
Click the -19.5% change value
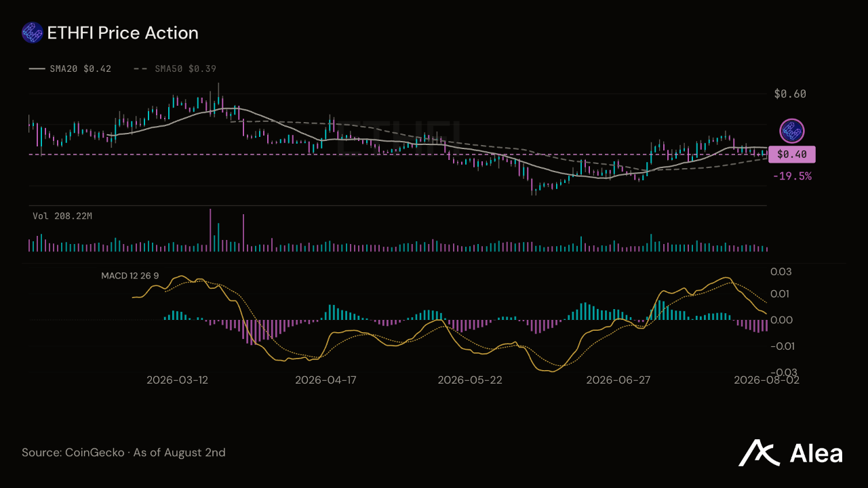(x=792, y=176)
